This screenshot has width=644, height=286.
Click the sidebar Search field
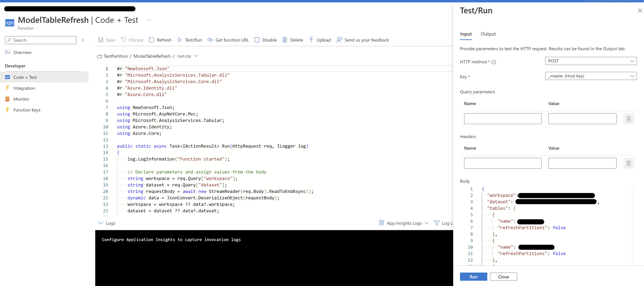coord(41,40)
